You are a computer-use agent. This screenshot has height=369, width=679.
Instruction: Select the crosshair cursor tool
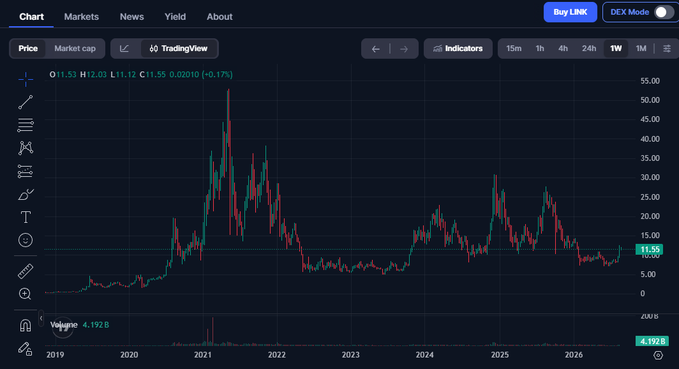[x=26, y=79]
